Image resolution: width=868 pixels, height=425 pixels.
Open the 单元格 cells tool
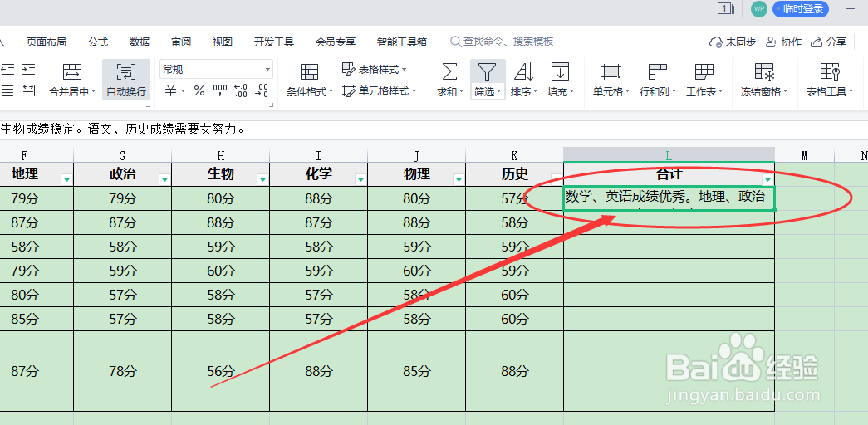click(611, 80)
